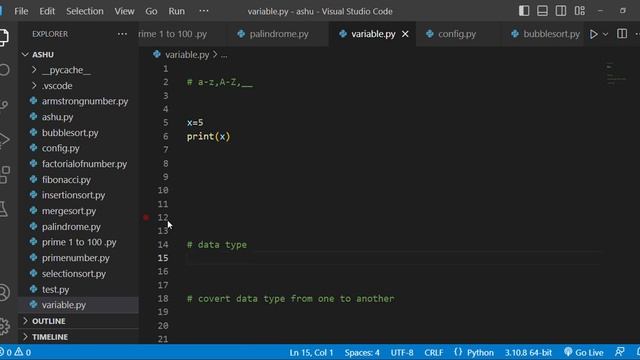The height and width of the screenshot is (360, 640).
Task: Toggle breakpoint on line 12
Action: pos(146,218)
